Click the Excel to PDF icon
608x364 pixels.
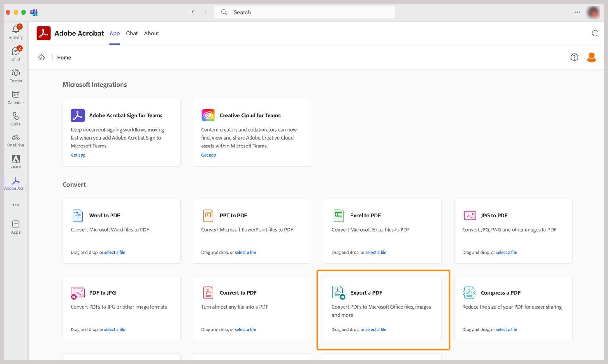[339, 216]
